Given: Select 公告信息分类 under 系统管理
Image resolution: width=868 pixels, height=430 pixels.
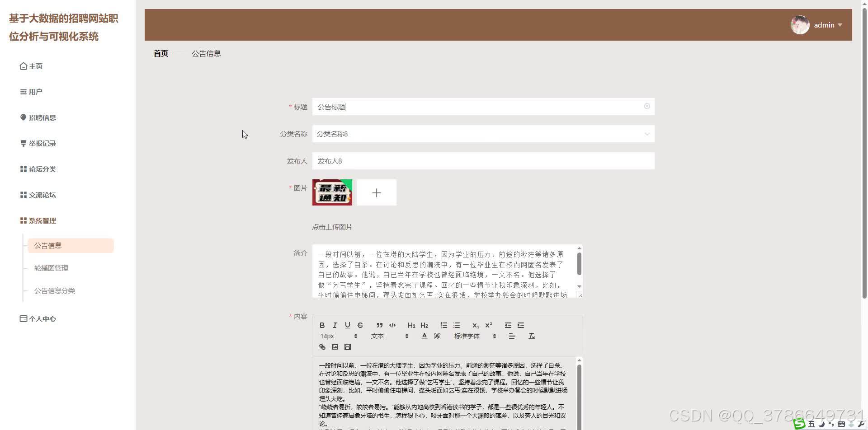Looking at the screenshot, I should click(x=55, y=291).
